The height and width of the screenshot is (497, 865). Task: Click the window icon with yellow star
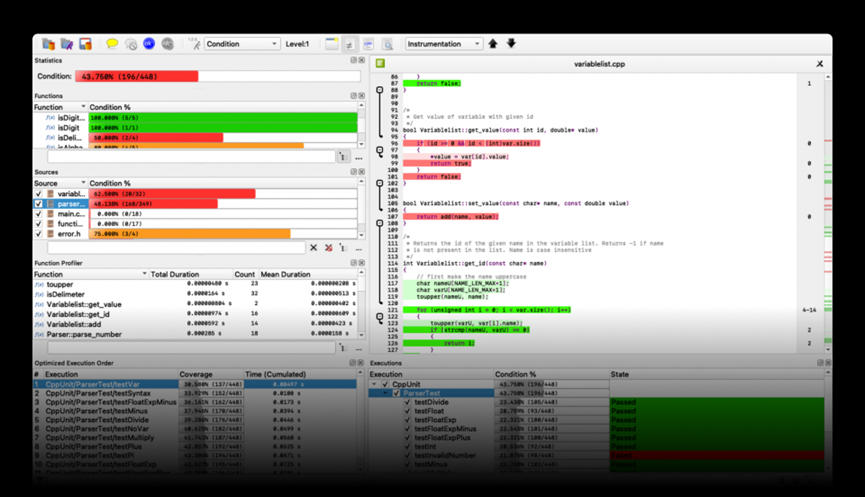(332, 44)
